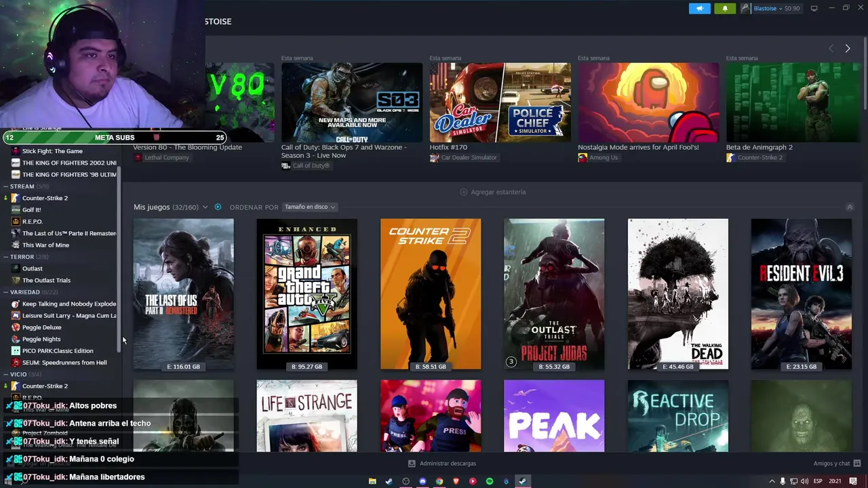The width and height of the screenshot is (868, 488).
Task: Collapse the VARIEDAD category
Action: pos(5,292)
